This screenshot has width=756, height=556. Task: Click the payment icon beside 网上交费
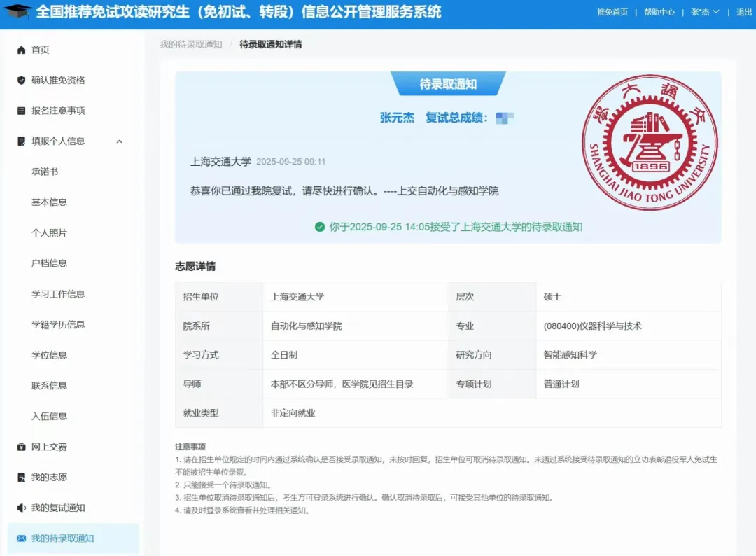pyautogui.click(x=21, y=447)
